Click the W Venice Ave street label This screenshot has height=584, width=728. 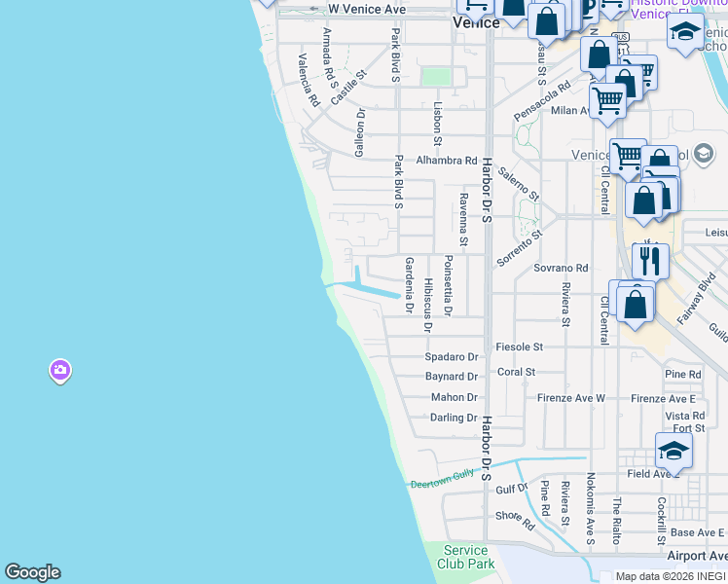[367, 10]
